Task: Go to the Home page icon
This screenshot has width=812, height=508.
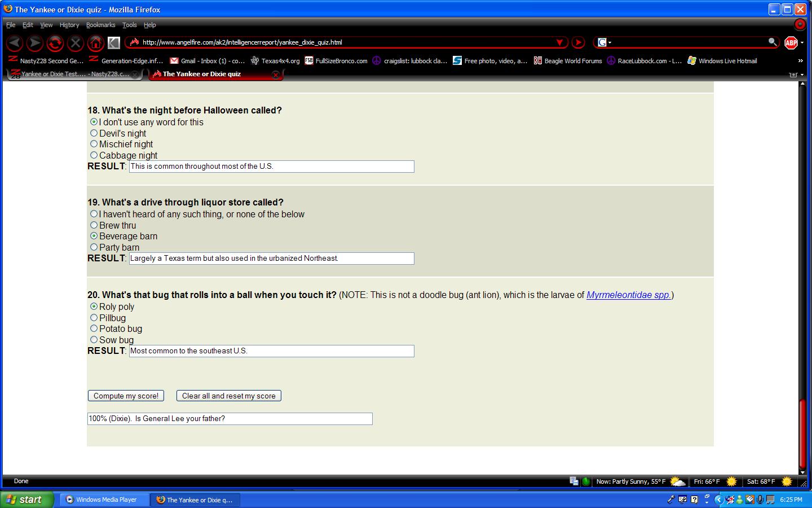Action: click(95, 42)
